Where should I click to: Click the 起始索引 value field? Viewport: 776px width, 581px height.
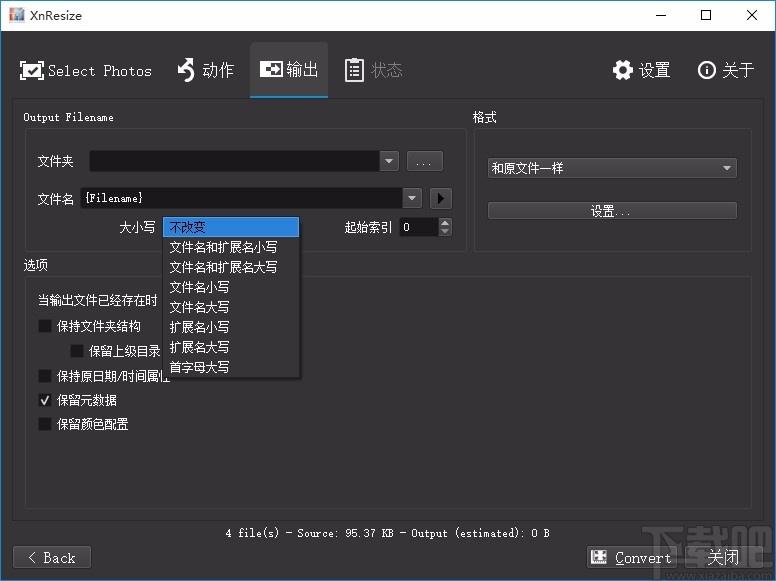[419, 227]
